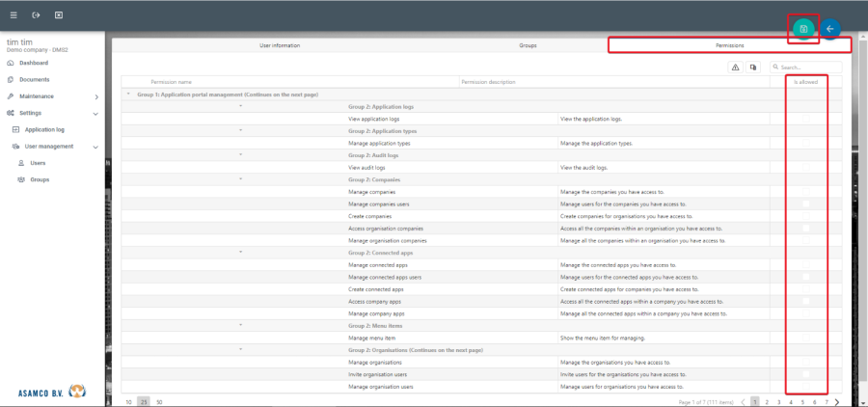Screen dimensions: 868x407
Task: Click the blue back arrow button
Action: [x=830, y=29]
